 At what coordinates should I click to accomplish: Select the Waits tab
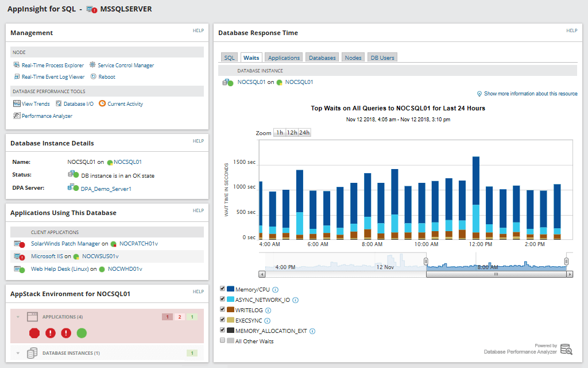(252, 57)
